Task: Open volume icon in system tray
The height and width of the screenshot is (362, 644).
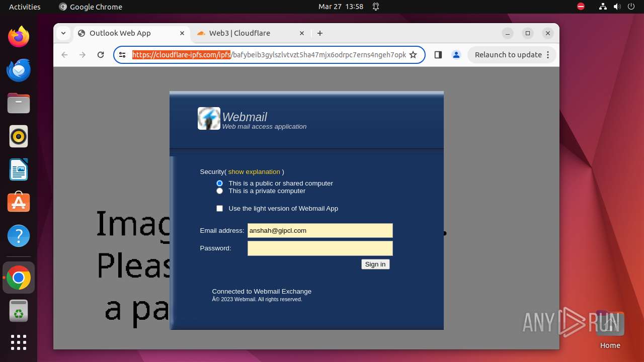Action: pyautogui.click(x=617, y=7)
